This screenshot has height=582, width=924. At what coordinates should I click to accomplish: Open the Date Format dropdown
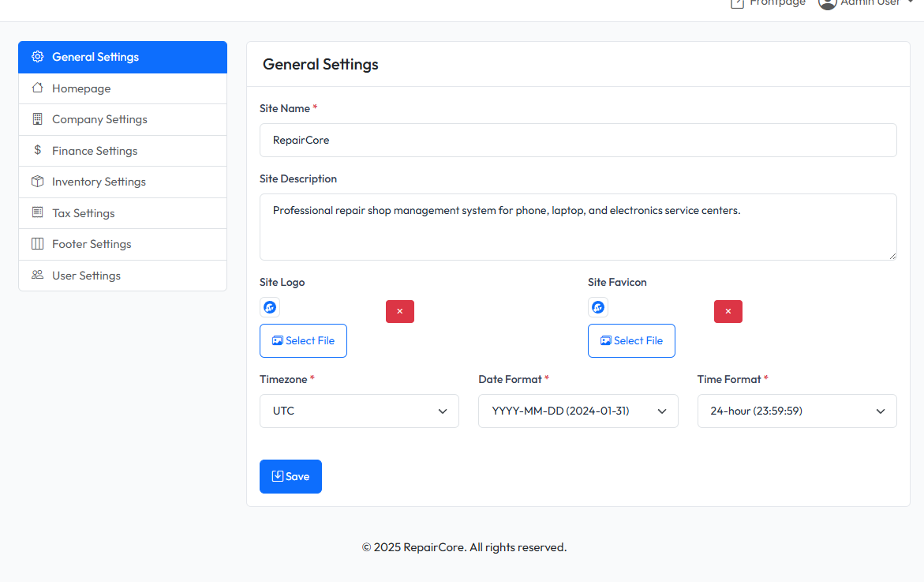pyautogui.click(x=578, y=411)
